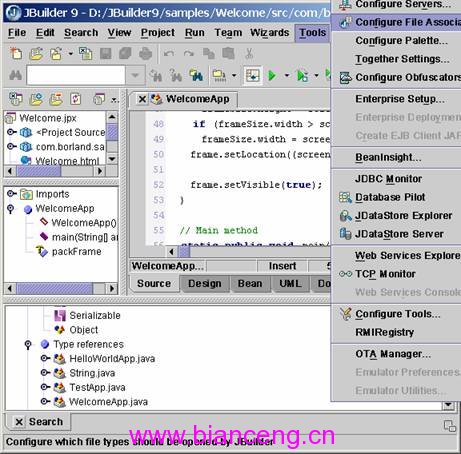Click the Remove from Project icon
This screenshot has width=461, height=454.
pyautogui.click(x=56, y=99)
